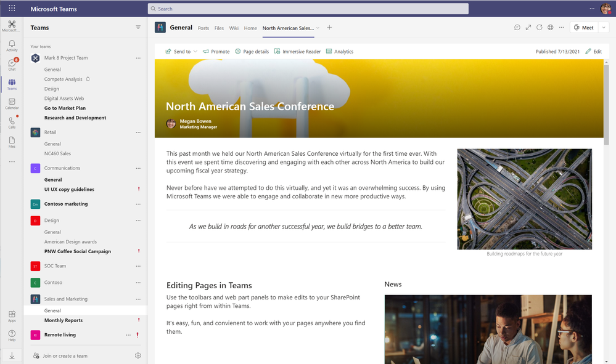Image resolution: width=616 pixels, height=364 pixels.
Task: Open more options for SOC Team
Action: pos(138,266)
